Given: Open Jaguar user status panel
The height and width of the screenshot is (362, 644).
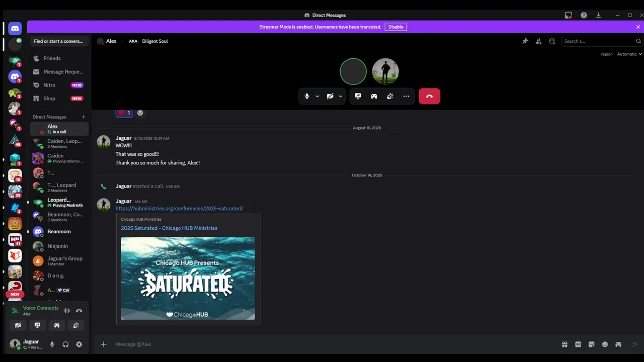Looking at the screenshot, I should coord(28,344).
